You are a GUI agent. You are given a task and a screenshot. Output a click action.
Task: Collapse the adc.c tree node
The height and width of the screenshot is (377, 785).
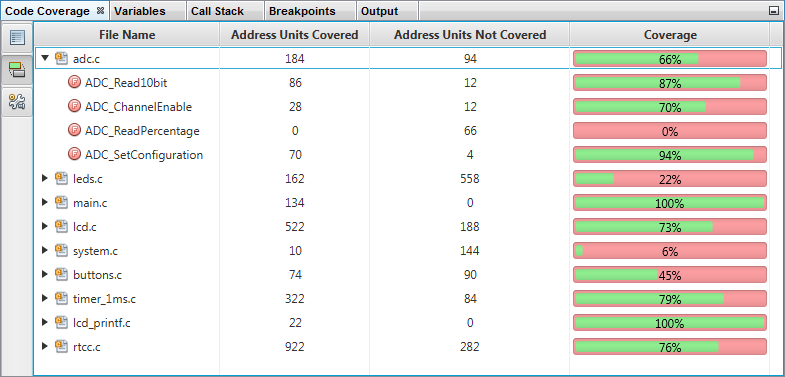click(x=45, y=58)
